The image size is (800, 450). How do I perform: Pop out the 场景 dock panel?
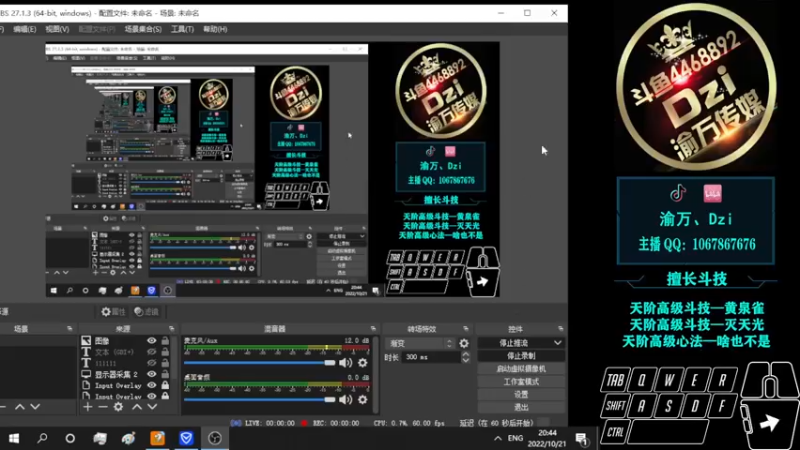tap(69, 329)
